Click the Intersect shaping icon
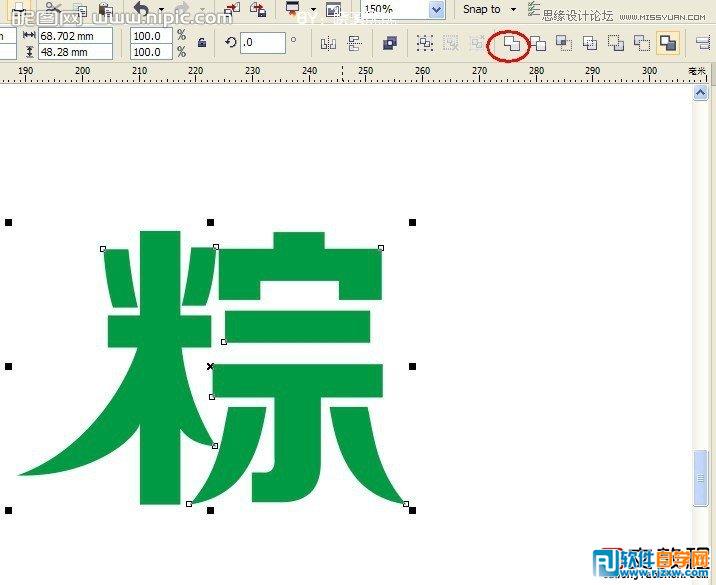Image resolution: width=716 pixels, height=585 pixels. pyautogui.click(x=564, y=44)
